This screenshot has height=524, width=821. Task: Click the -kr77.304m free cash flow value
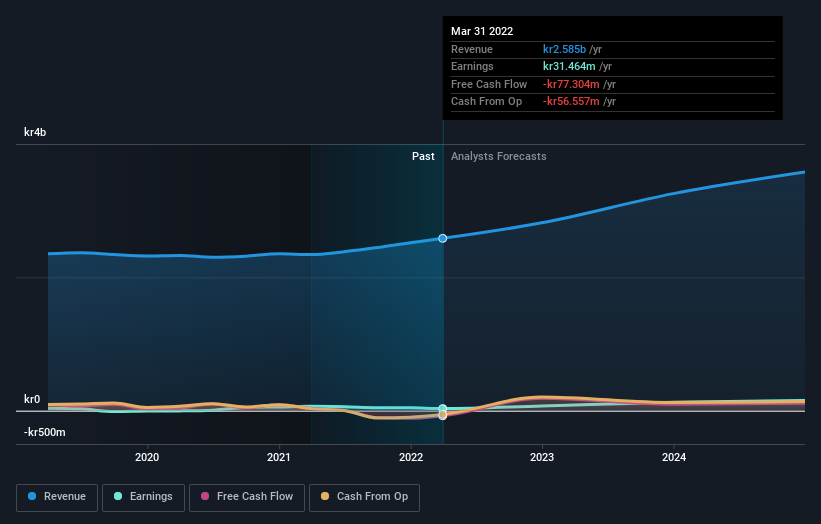[x=571, y=84]
